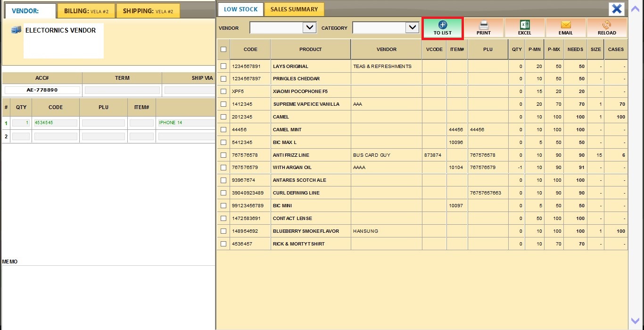Select the Rick & Morty T Shirt checkbox

tap(223, 244)
